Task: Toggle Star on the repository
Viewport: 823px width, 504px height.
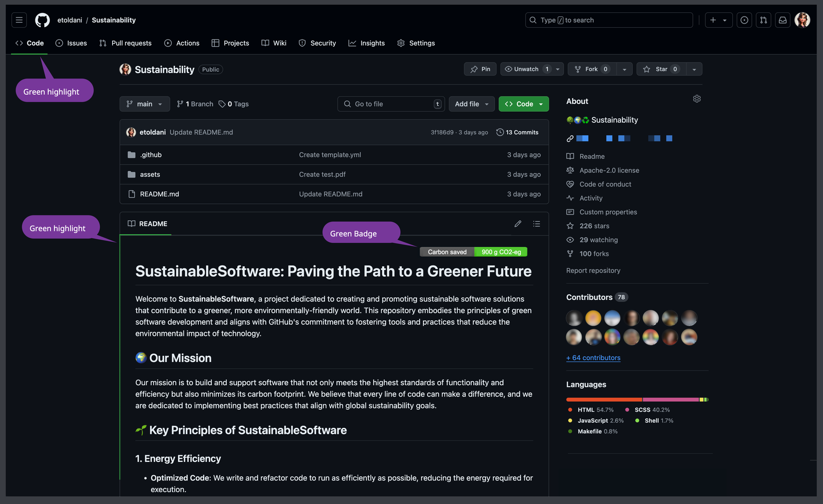Action: pos(660,69)
